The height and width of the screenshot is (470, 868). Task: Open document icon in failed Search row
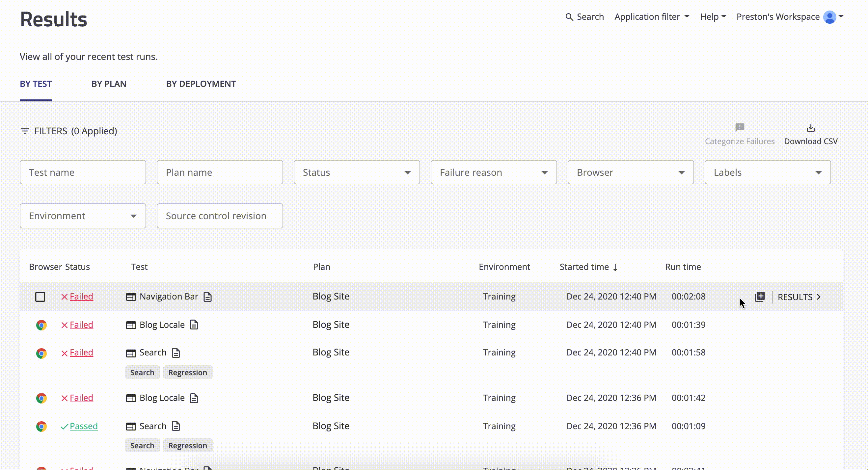pyautogui.click(x=176, y=353)
